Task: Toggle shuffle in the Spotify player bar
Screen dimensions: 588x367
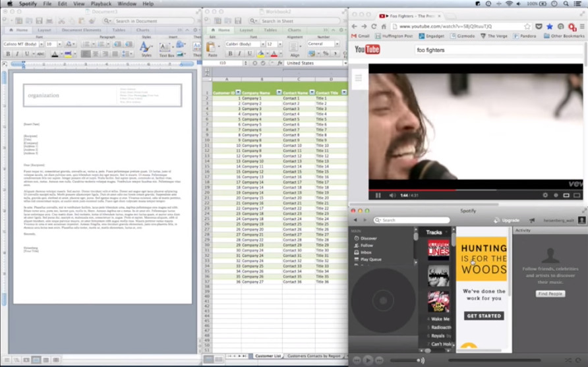Action: click(568, 360)
